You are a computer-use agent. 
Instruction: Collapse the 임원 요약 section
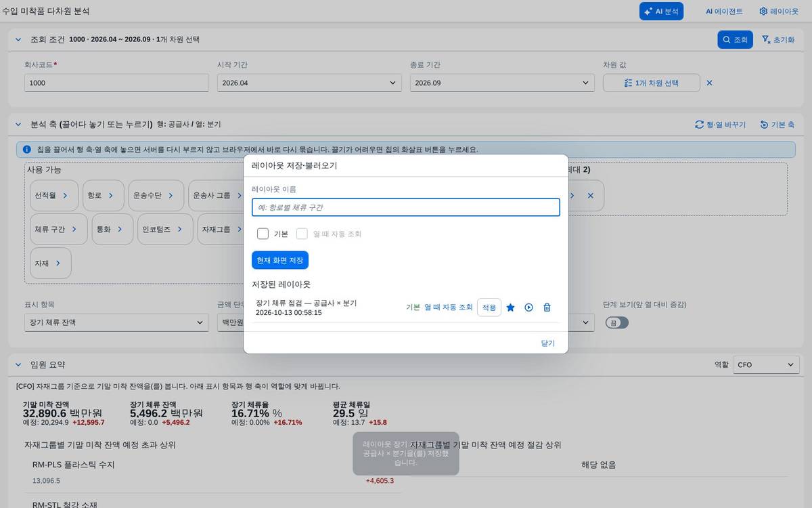(18, 364)
